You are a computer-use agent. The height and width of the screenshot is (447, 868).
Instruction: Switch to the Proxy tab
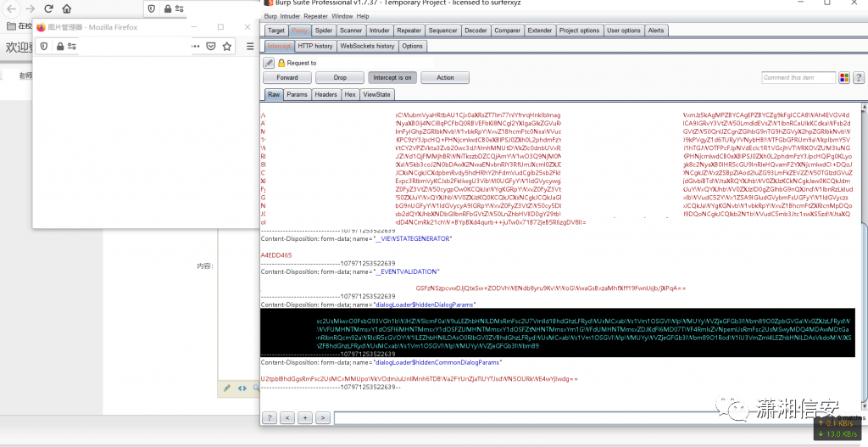click(299, 31)
